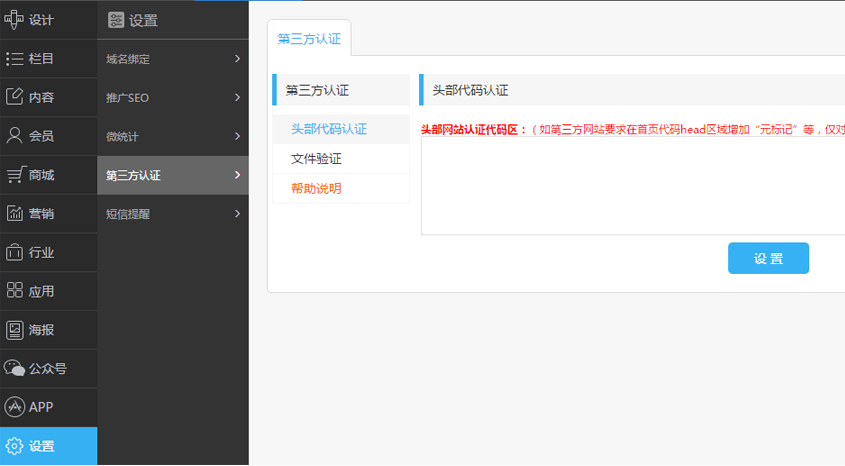Click the 设置 sliders header icon

(x=116, y=20)
